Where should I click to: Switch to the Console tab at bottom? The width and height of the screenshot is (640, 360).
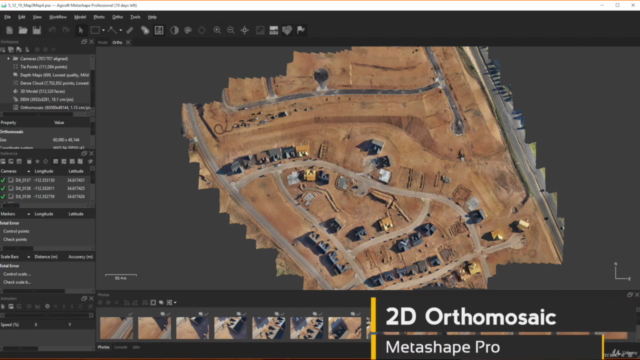pyautogui.click(x=120, y=347)
